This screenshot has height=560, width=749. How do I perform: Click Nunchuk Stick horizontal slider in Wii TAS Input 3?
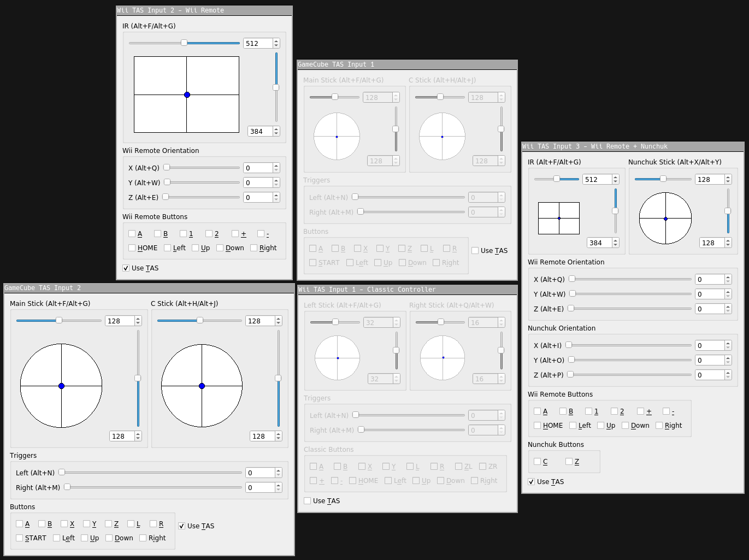click(663, 179)
